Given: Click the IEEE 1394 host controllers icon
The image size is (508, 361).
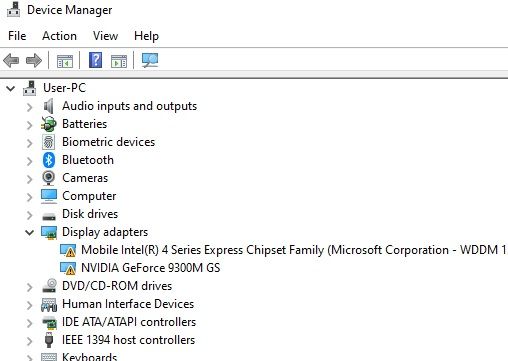Looking at the screenshot, I should 49,340.
